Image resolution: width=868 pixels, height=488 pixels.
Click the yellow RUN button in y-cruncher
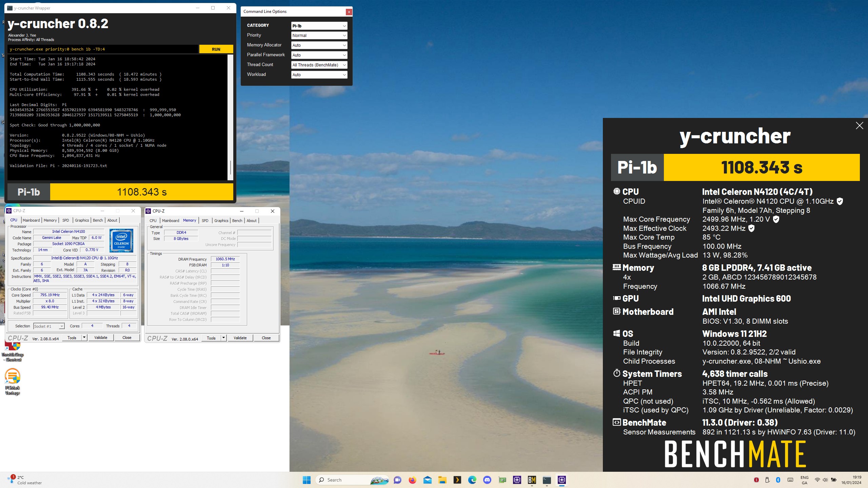[x=216, y=49]
